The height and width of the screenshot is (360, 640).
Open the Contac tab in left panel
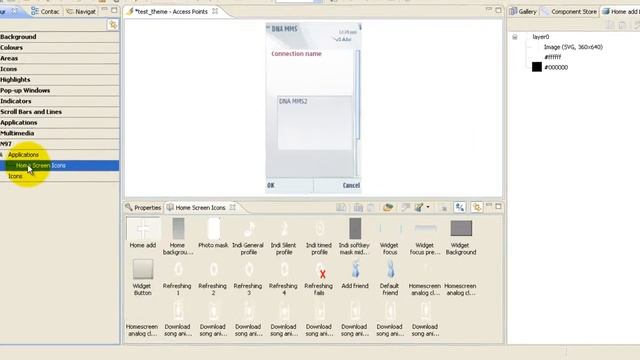pos(45,12)
